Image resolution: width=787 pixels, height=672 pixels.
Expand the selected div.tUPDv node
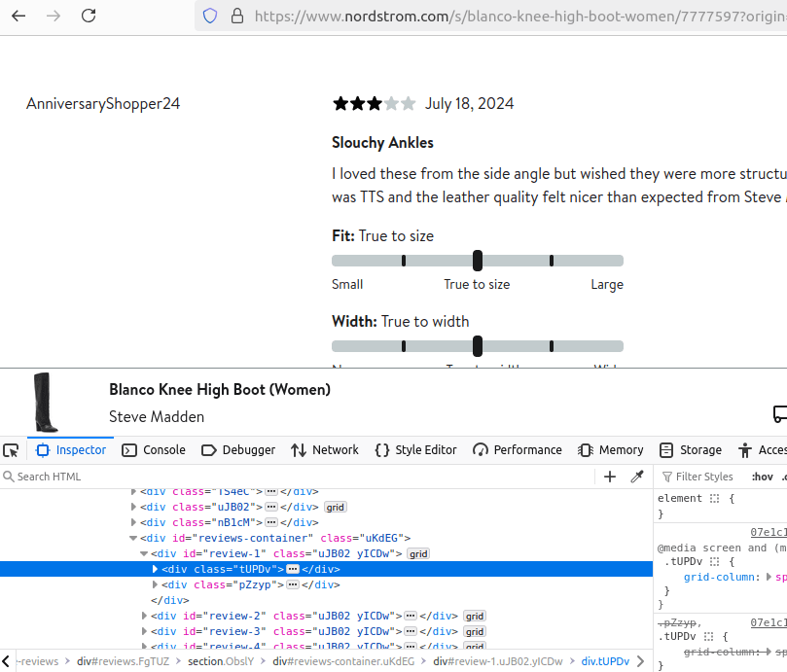pyautogui.click(x=155, y=569)
